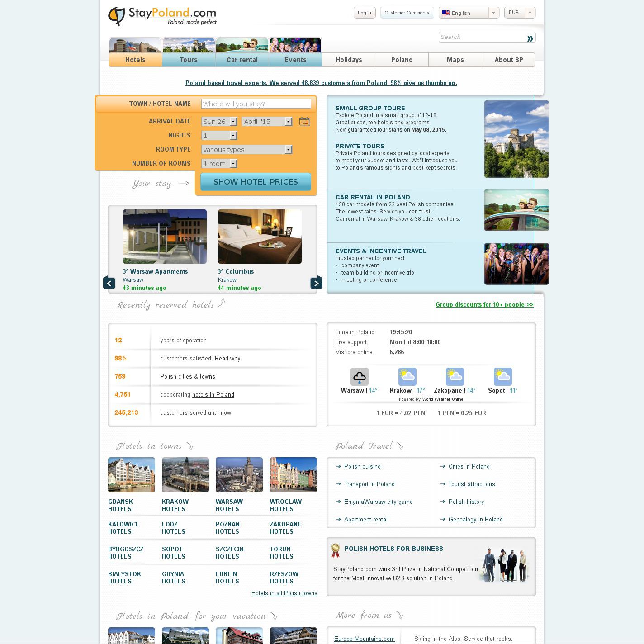Image resolution: width=644 pixels, height=644 pixels.
Task: Open the Warsaw hotels thumbnail
Action: click(239, 475)
